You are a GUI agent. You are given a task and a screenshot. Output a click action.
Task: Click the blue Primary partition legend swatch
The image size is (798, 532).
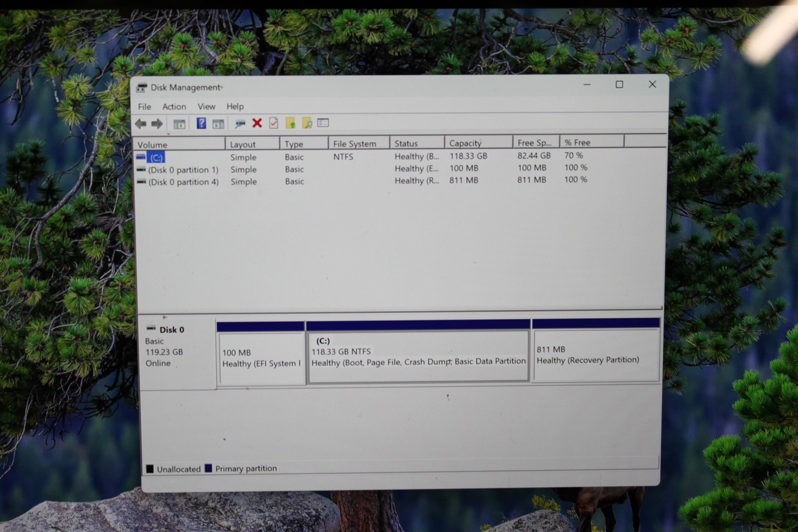208,468
